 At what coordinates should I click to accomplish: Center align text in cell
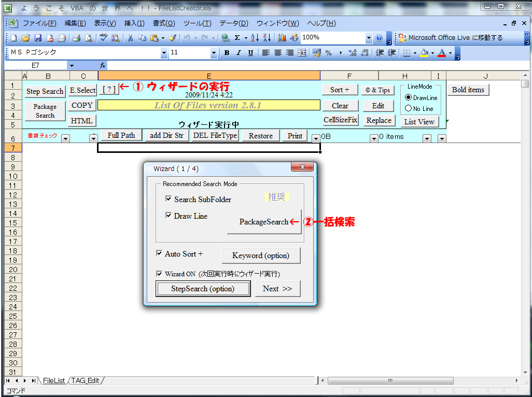278,53
